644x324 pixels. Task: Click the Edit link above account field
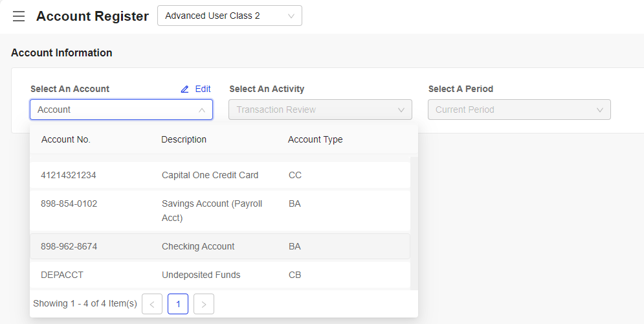click(x=203, y=89)
